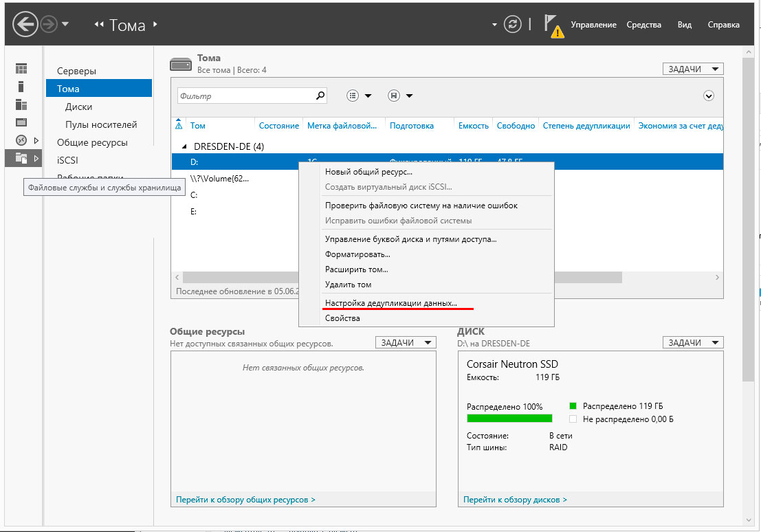Select the All Servers sidebar icon
Image resolution: width=761 pixels, height=532 pixels.
(x=21, y=104)
